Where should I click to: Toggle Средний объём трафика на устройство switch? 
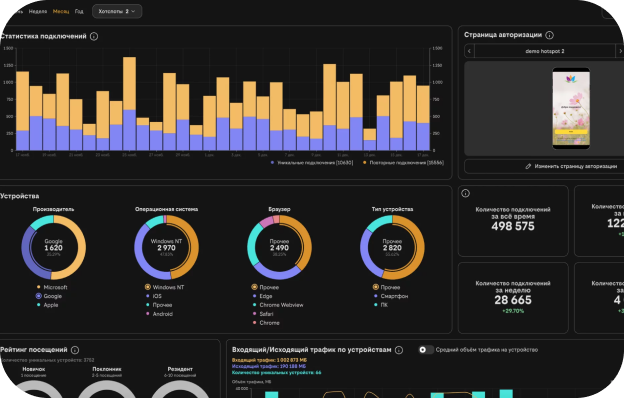[x=426, y=349]
